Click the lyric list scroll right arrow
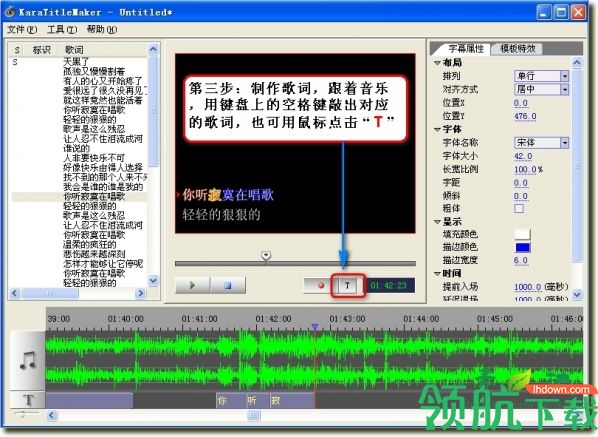This screenshot has width=598, height=437. [x=141, y=293]
